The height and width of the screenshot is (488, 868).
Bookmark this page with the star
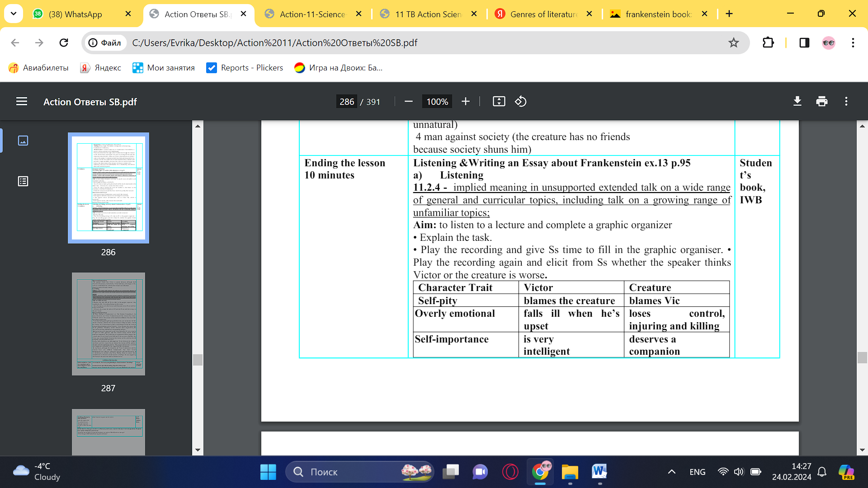click(x=733, y=42)
